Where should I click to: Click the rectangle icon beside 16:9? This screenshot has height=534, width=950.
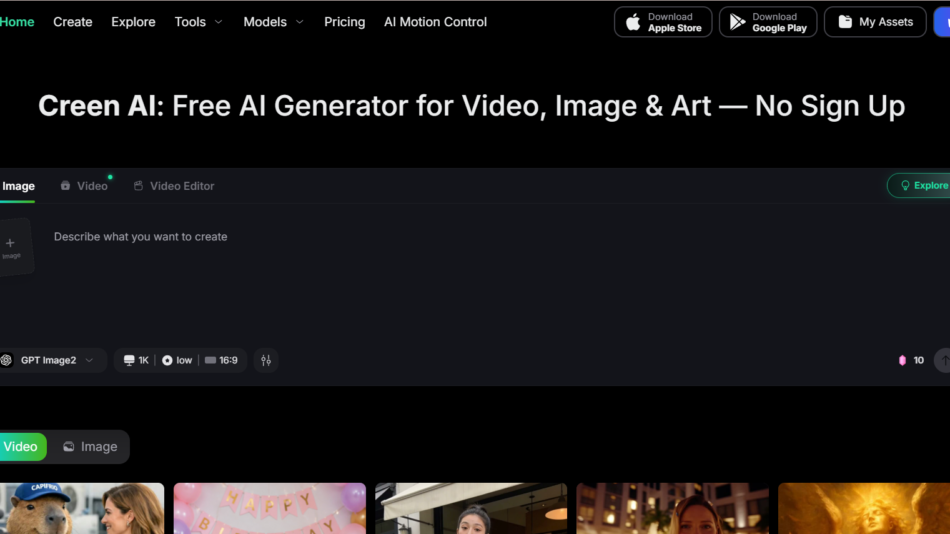210,360
